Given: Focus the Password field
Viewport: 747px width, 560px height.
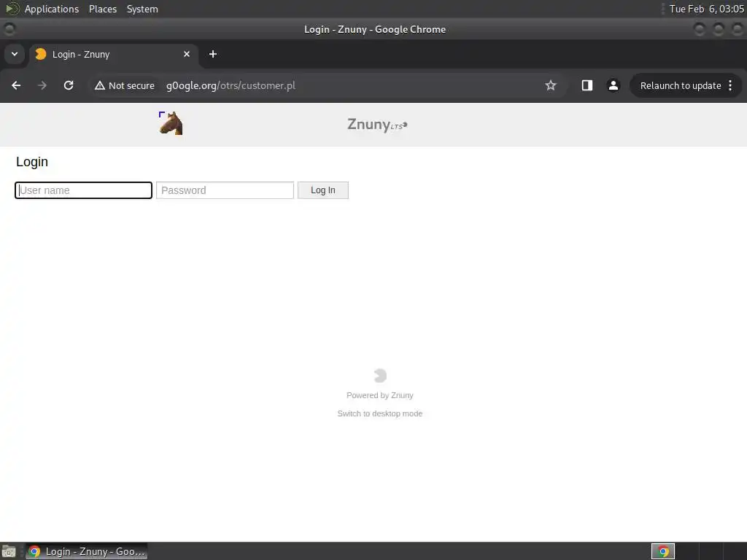Looking at the screenshot, I should pos(225,190).
